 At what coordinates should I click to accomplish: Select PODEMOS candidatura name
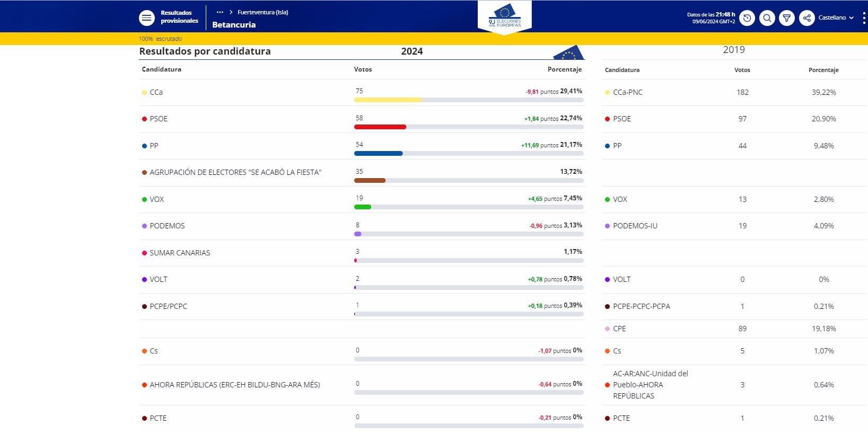167,226
